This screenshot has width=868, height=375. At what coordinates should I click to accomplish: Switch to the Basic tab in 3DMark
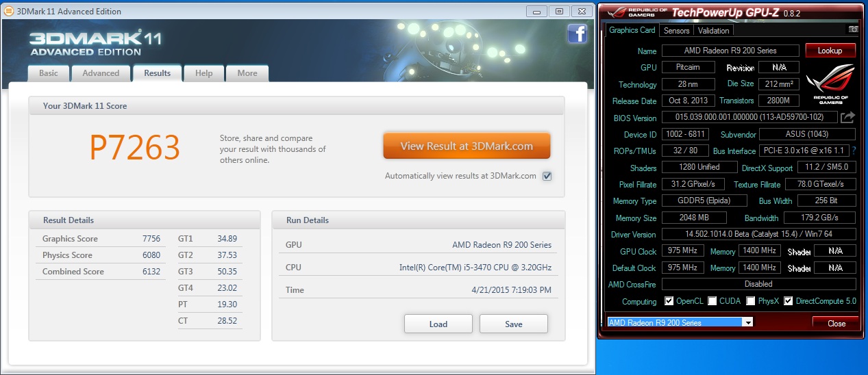tap(49, 73)
